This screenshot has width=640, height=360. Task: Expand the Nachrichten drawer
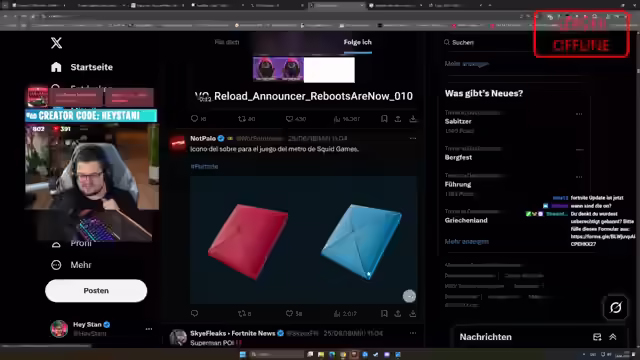click(x=613, y=337)
